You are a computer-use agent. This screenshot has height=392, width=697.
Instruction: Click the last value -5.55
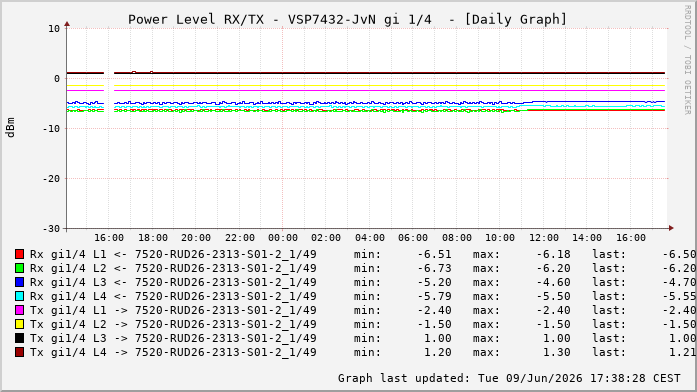click(x=679, y=296)
